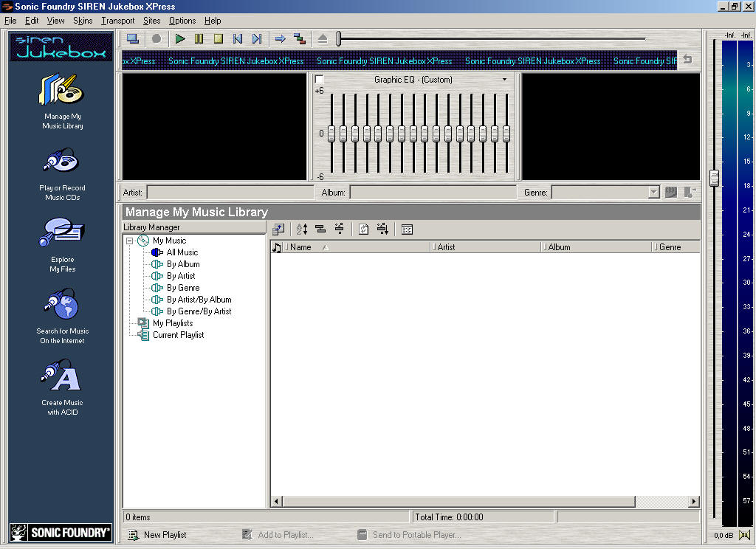Click the A-Z sort icon in library toolbar
Image resolution: width=756 pixels, height=549 pixels.
click(302, 229)
